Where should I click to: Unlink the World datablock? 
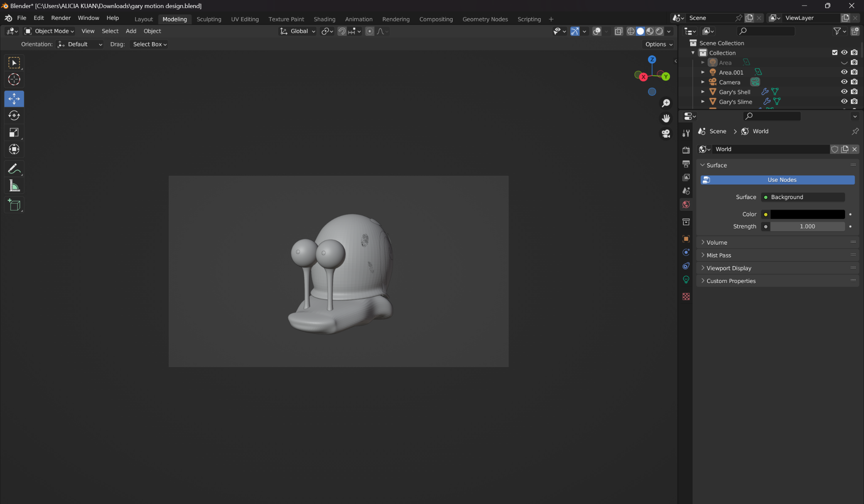click(854, 149)
